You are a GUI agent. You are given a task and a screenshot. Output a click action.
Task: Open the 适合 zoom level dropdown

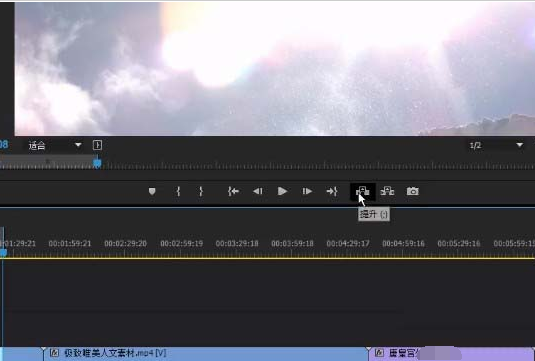coord(54,145)
